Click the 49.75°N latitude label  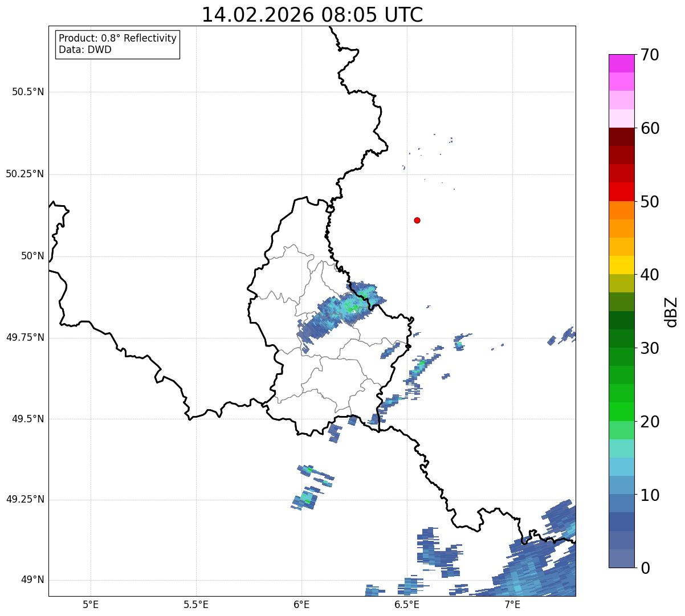click(x=25, y=337)
